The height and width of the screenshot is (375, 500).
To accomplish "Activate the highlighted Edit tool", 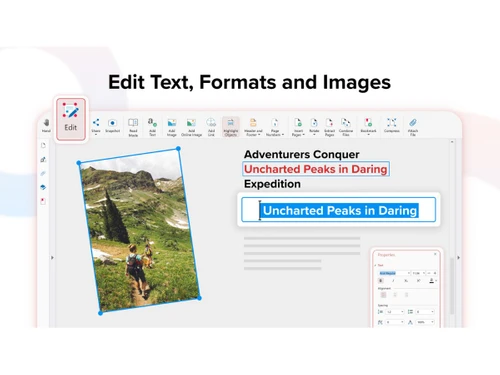I will pyautogui.click(x=71, y=119).
